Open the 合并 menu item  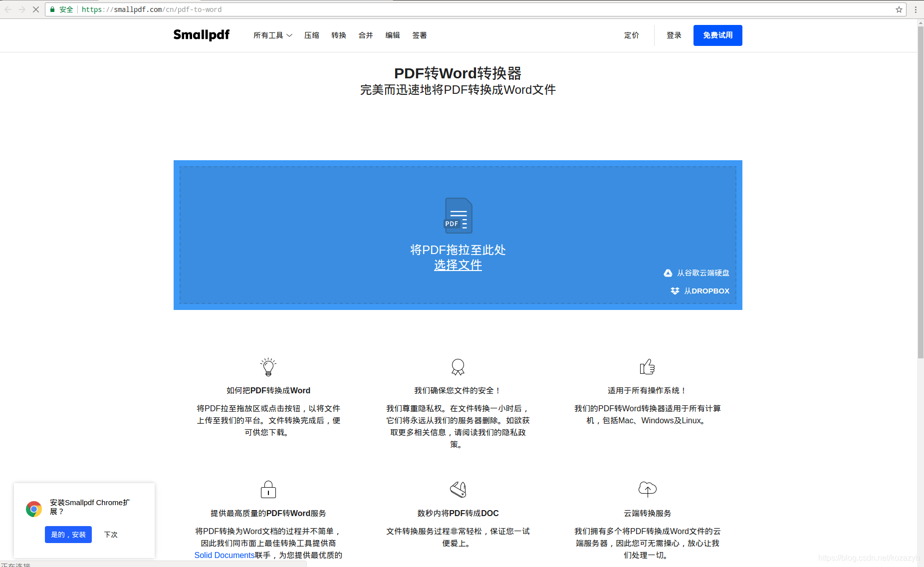click(x=366, y=35)
